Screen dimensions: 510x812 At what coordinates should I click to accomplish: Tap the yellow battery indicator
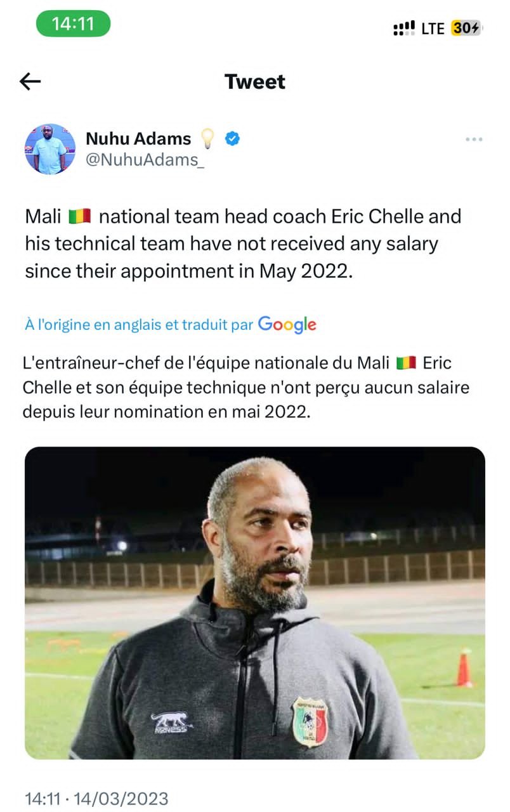coord(466,28)
